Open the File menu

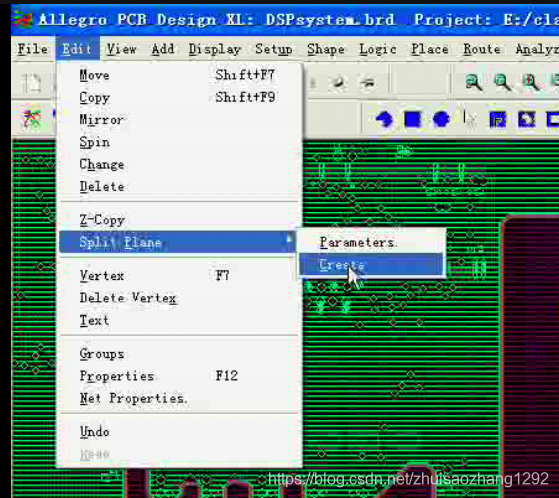[32, 49]
